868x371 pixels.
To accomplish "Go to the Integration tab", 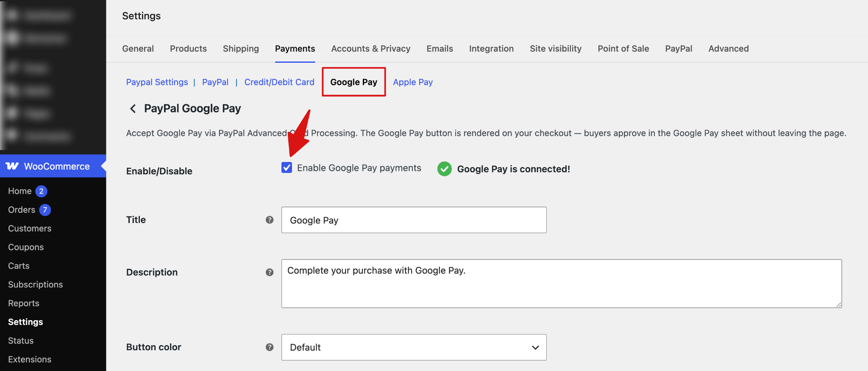I will [x=491, y=49].
